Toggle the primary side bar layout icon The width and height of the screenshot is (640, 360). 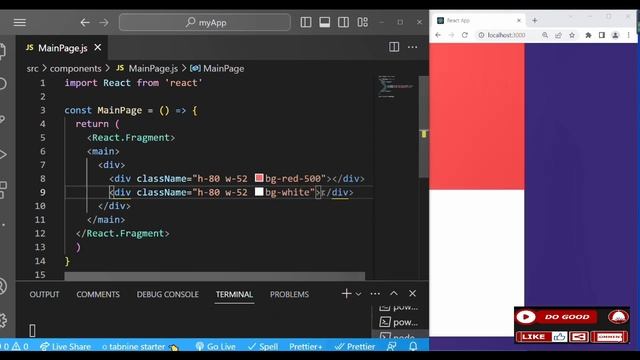[306, 22]
